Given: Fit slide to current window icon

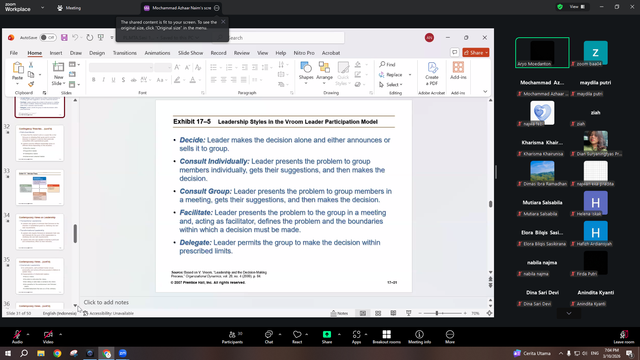Looking at the screenshot, I should point(489,313).
